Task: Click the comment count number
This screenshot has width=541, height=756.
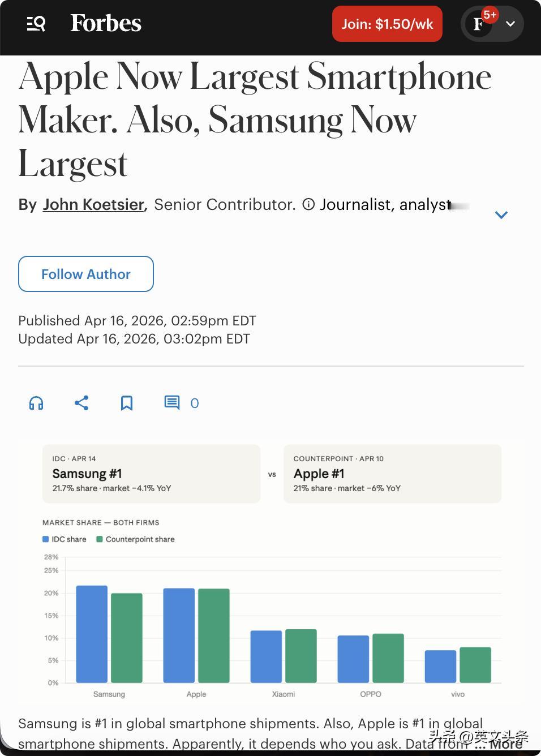Action: (x=195, y=403)
